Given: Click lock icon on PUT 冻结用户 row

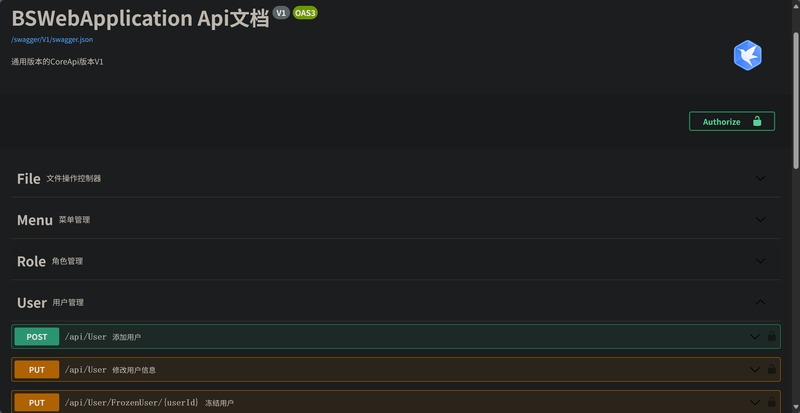Looking at the screenshot, I should 771,402.
